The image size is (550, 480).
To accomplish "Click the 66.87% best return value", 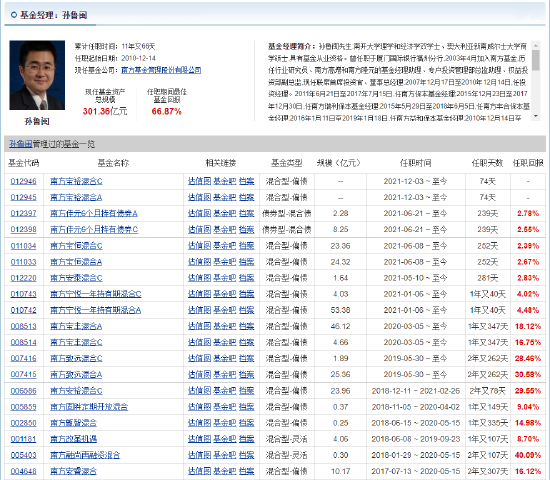I will (x=167, y=112).
